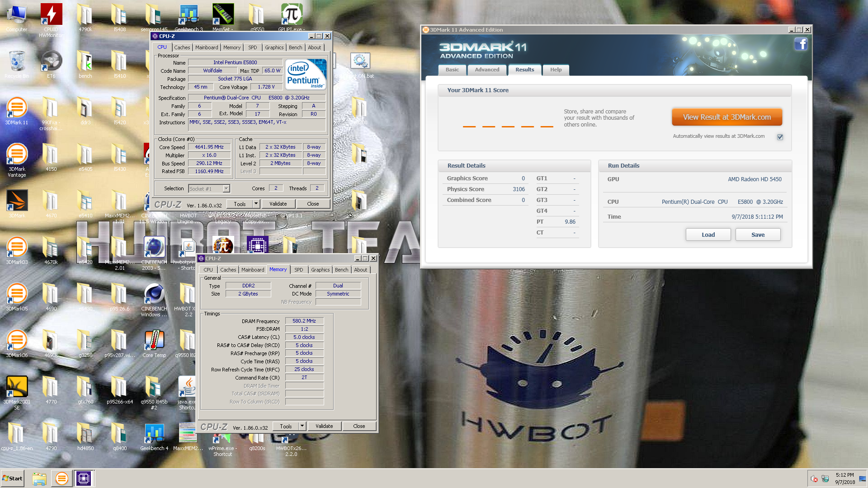Open the Geekbench 3 desktop icon

[x=189, y=18]
